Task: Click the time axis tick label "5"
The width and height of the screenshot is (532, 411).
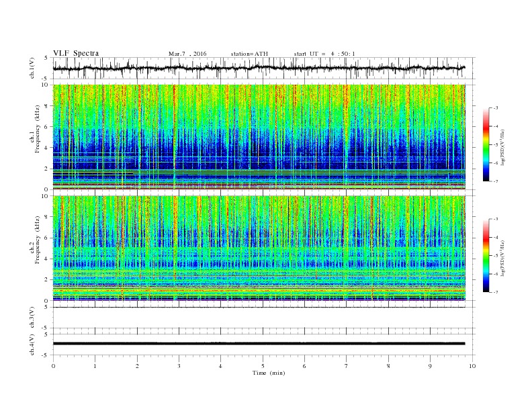Action: (x=263, y=366)
